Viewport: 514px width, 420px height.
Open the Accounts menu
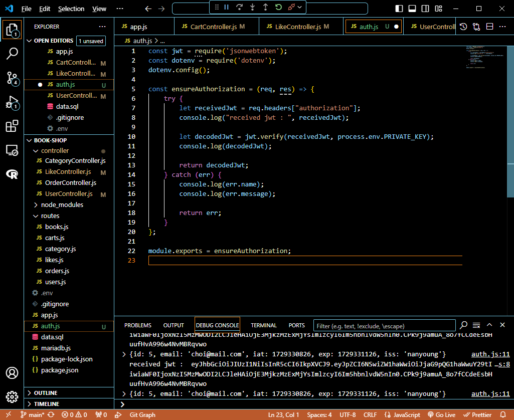[12, 373]
